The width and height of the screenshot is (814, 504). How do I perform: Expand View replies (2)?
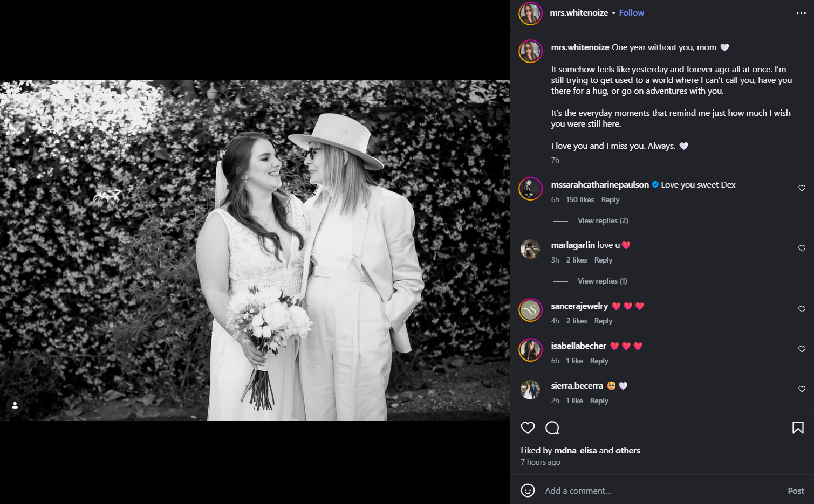(x=603, y=220)
